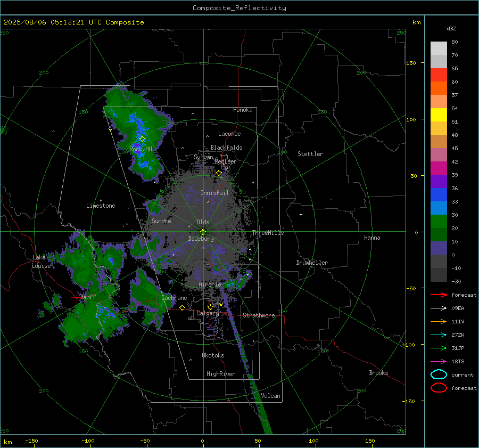Image resolution: width=479 pixels, height=448 pixels.
Task: Click the red cross marker at Banff
Action: [76, 297]
